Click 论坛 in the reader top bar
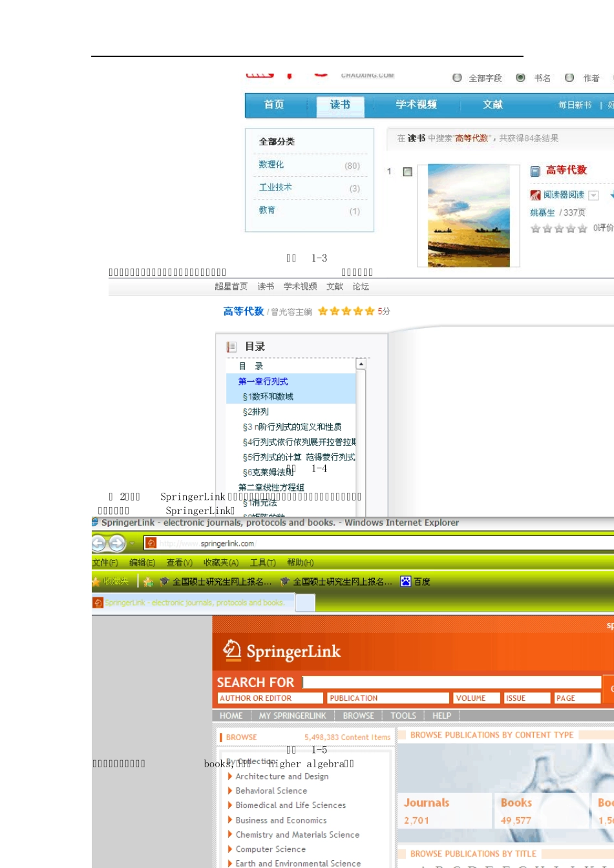Viewport: 614px width, 868px height. click(x=361, y=287)
